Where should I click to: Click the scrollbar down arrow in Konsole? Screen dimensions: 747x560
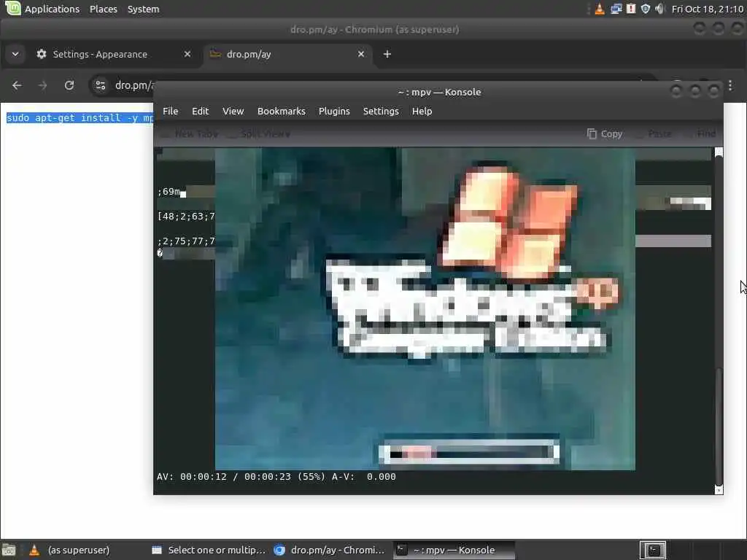719,490
